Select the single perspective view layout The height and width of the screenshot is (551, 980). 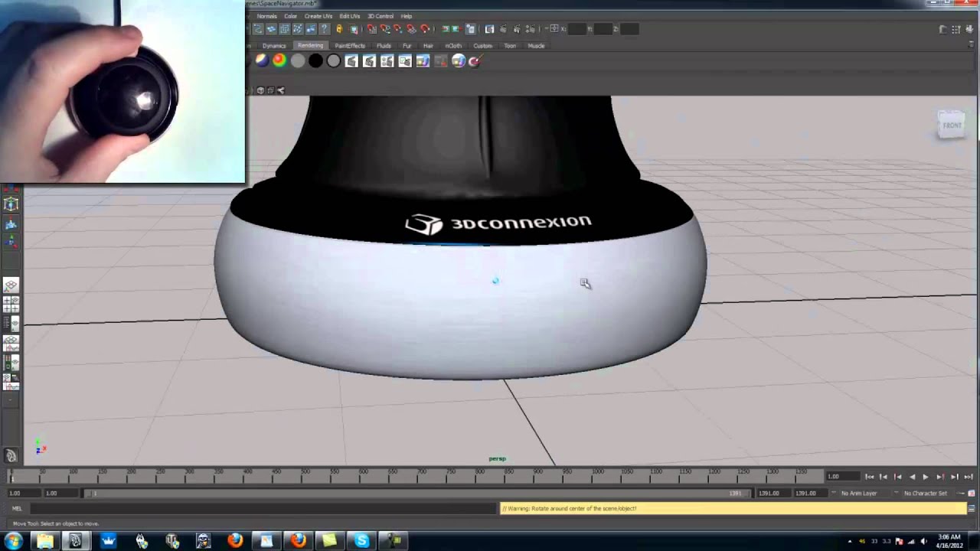(x=11, y=285)
